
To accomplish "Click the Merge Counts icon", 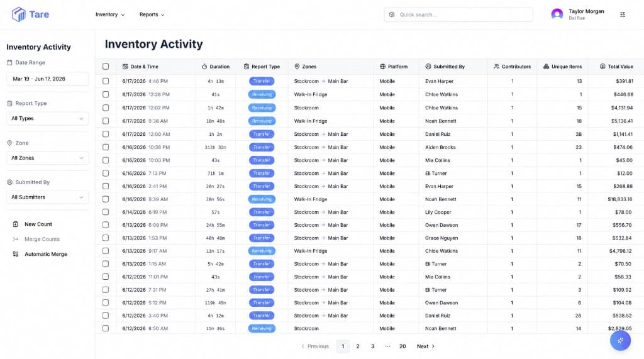I will pos(16,239).
